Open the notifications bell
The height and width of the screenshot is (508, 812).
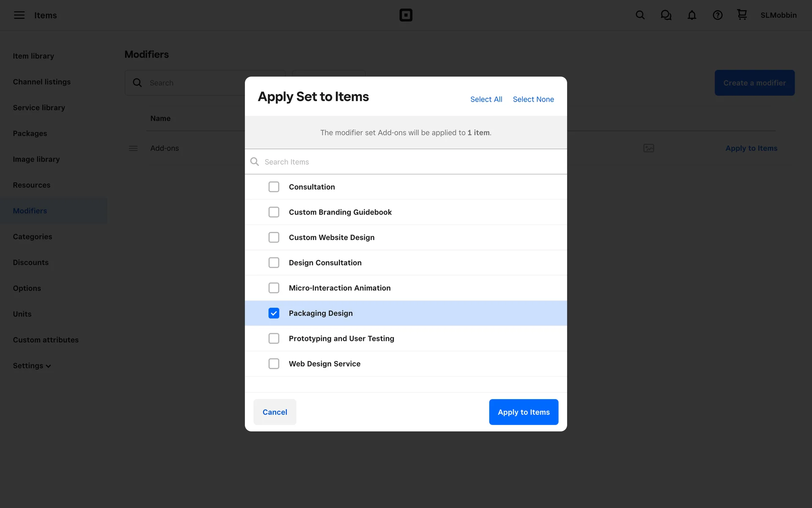pos(691,15)
